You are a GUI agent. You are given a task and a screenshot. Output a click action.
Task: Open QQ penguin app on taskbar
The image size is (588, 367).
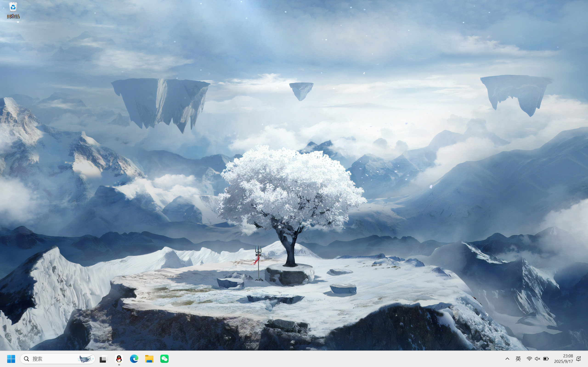click(x=119, y=358)
